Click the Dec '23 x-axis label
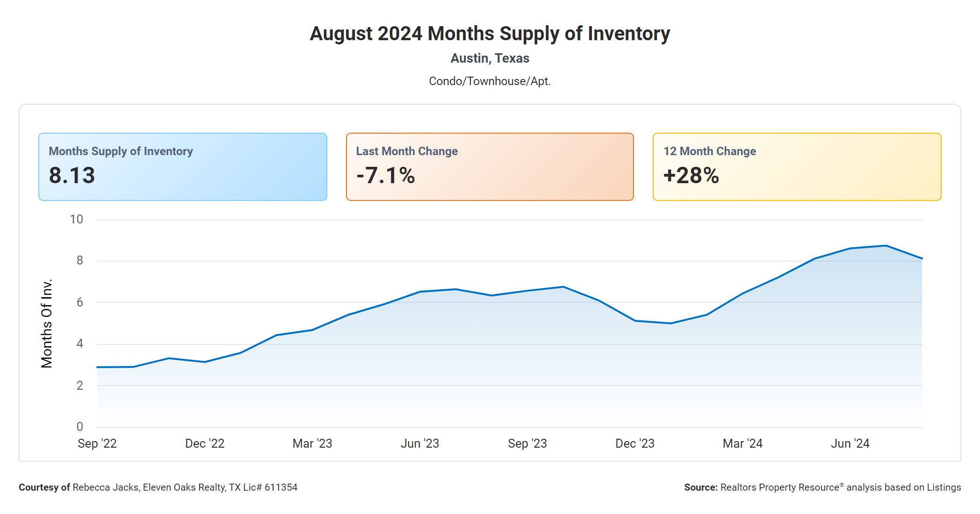 coord(635,443)
